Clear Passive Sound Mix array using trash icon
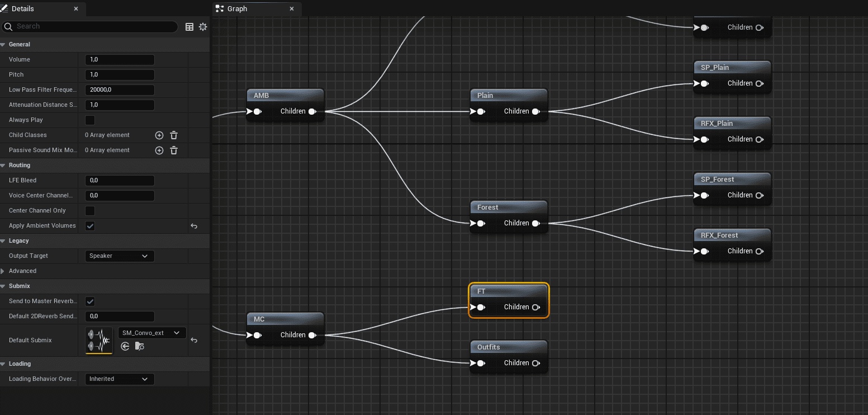The height and width of the screenshot is (415, 868). pos(174,150)
